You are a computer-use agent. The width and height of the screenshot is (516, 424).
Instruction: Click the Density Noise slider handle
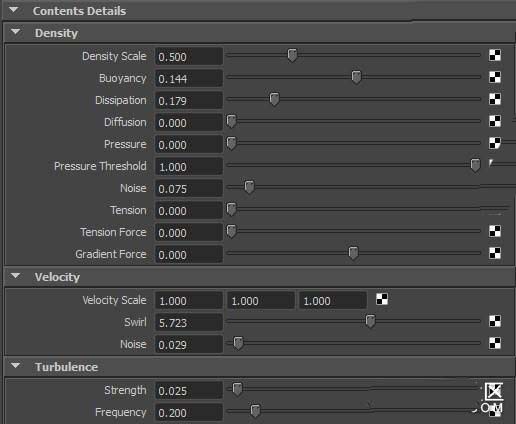pos(249,187)
